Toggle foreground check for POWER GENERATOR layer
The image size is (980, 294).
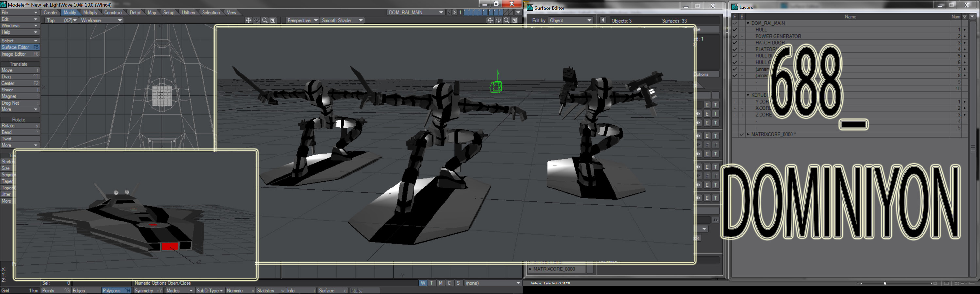[x=735, y=36]
